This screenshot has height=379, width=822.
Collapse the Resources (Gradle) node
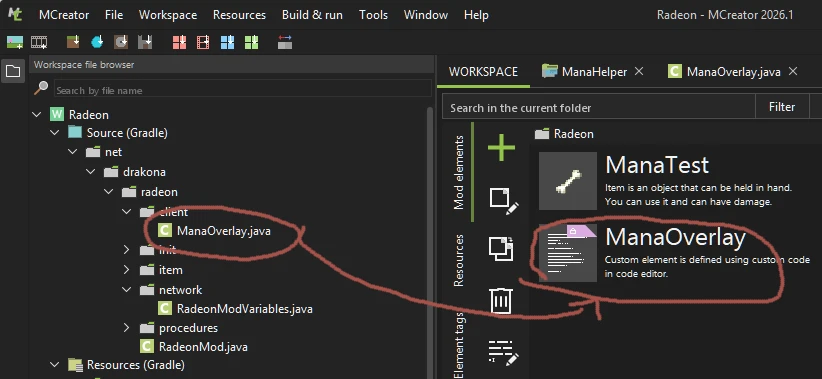pyautogui.click(x=55, y=364)
